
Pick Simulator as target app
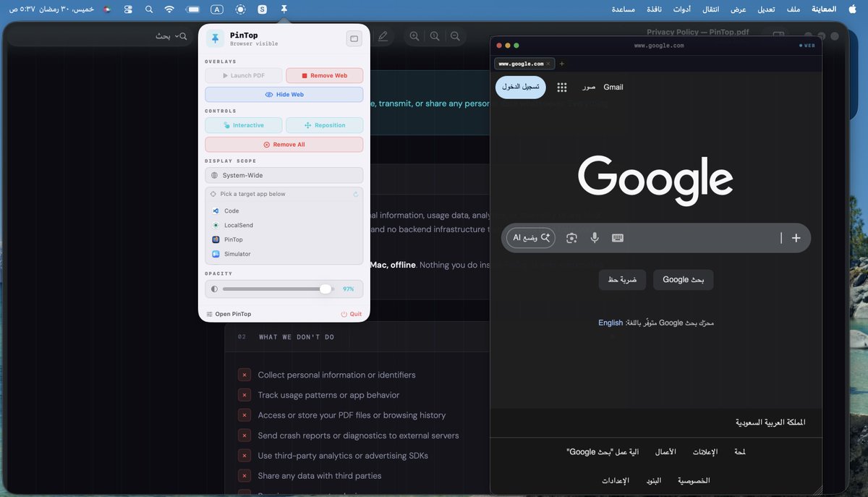pyautogui.click(x=284, y=254)
